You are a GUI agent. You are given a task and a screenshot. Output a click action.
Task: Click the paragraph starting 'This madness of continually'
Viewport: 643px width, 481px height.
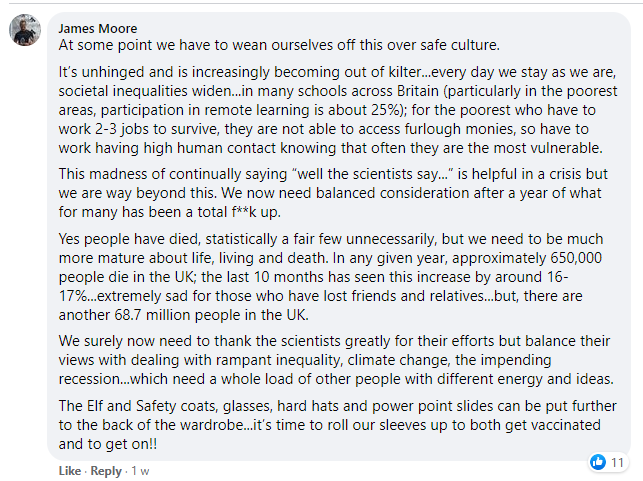(x=333, y=193)
